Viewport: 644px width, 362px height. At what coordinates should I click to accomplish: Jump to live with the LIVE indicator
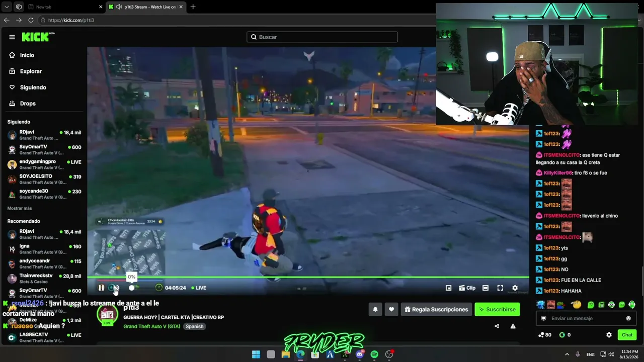pyautogui.click(x=199, y=288)
